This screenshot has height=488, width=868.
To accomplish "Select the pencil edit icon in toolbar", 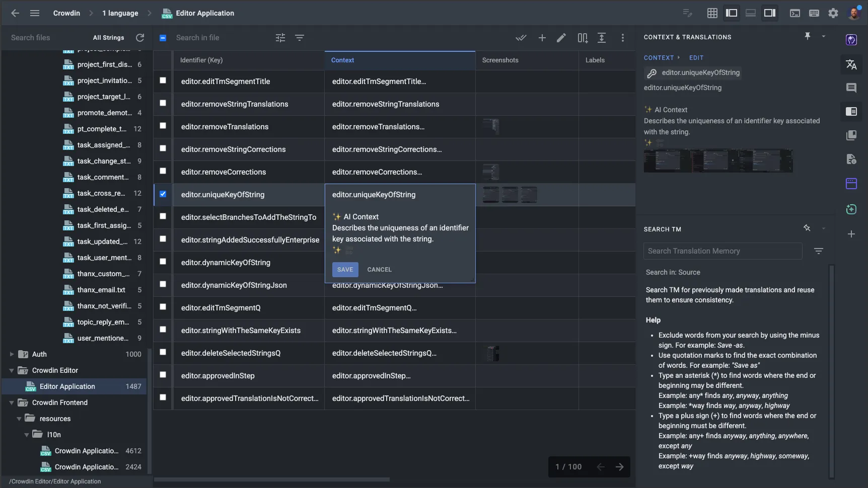I will tap(561, 38).
